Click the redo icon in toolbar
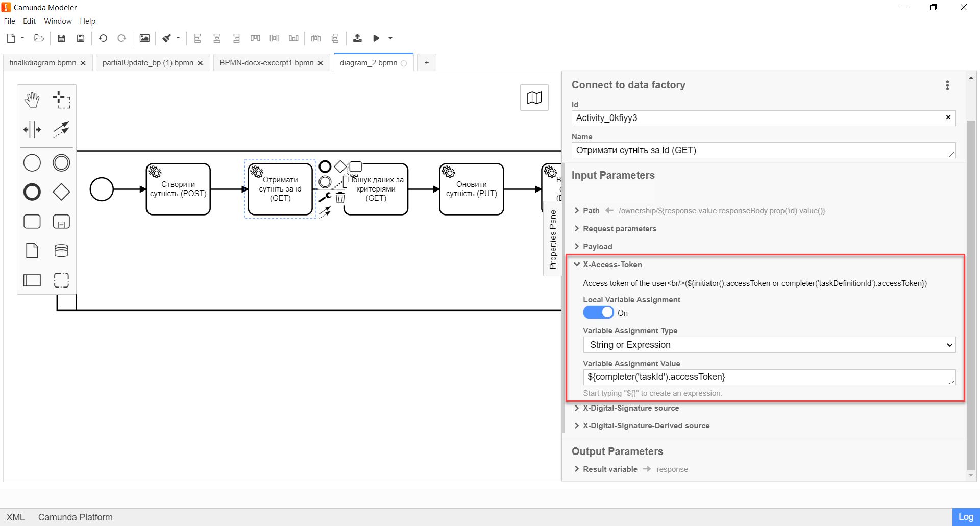 pos(121,38)
